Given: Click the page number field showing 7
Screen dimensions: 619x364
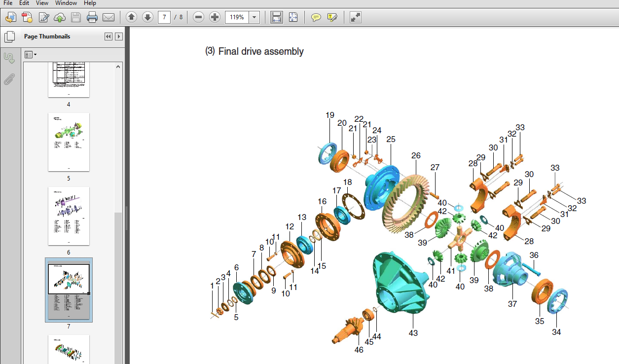Looking at the screenshot, I should pos(164,17).
